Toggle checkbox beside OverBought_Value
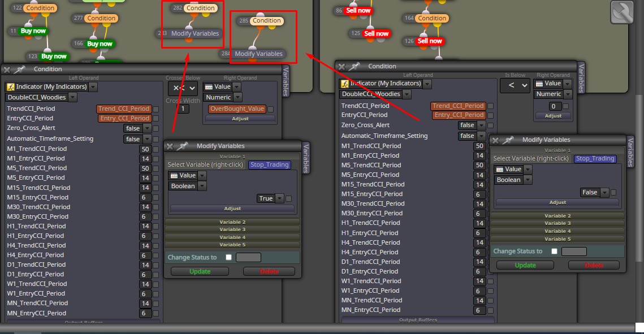The width and height of the screenshot is (644, 334). pos(271,109)
